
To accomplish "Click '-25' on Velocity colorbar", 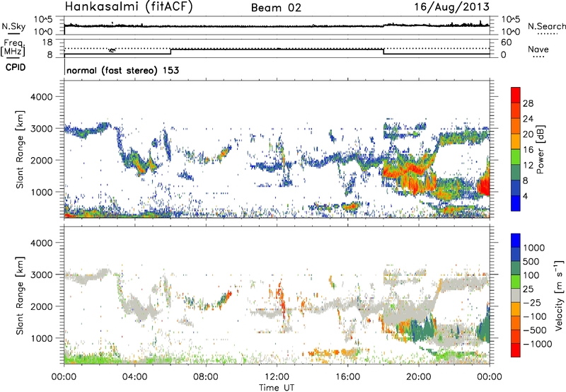I will 533,302.
